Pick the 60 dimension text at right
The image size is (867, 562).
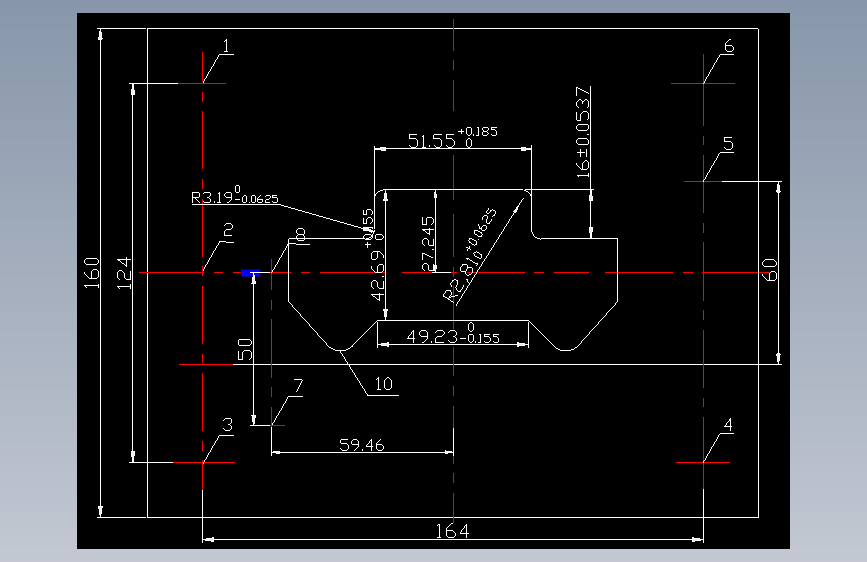click(x=770, y=270)
